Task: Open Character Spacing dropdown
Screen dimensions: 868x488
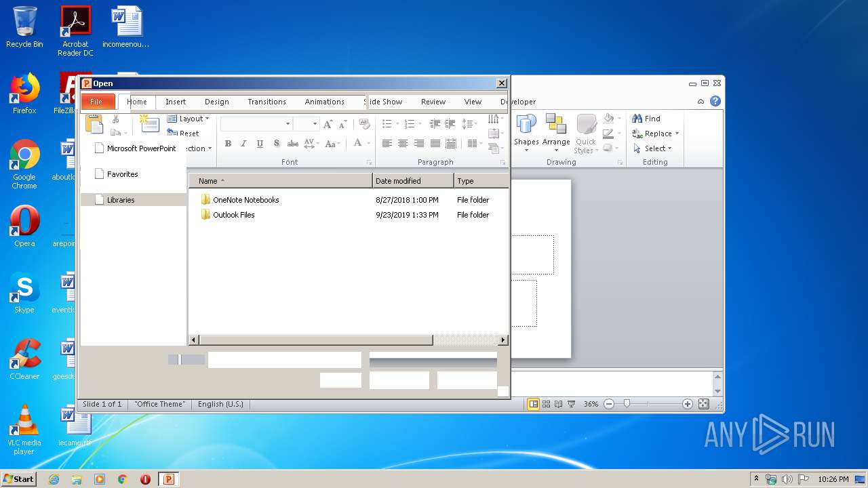Action: [x=311, y=144]
